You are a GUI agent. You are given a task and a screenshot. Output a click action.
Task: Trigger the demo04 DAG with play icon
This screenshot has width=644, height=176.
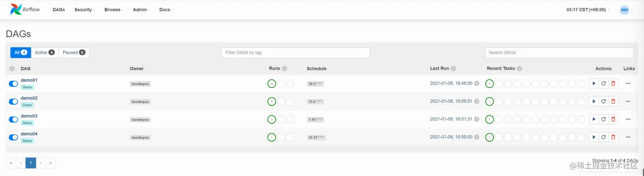594,137
